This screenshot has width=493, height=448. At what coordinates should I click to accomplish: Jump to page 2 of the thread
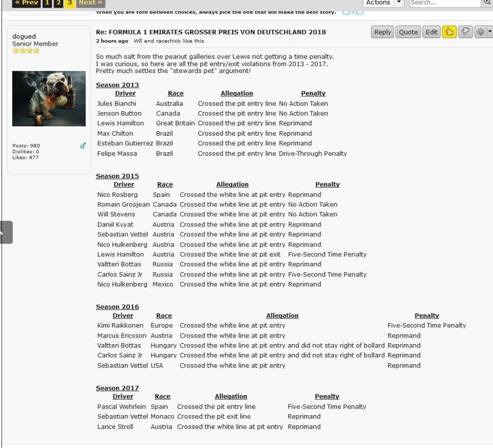click(58, 3)
